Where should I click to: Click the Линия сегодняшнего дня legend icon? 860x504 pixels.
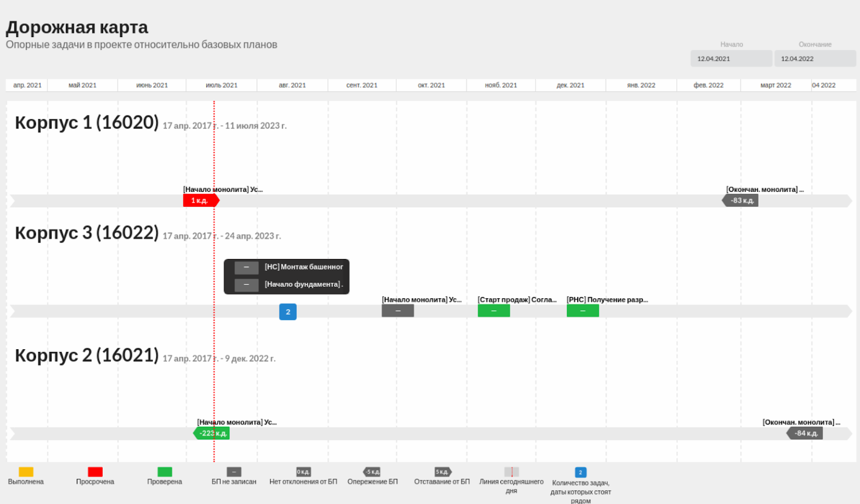tap(512, 472)
